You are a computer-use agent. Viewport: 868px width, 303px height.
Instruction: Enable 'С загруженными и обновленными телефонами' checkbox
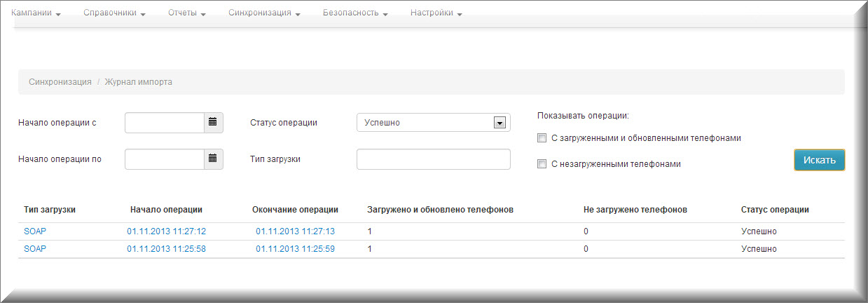(542, 138)
